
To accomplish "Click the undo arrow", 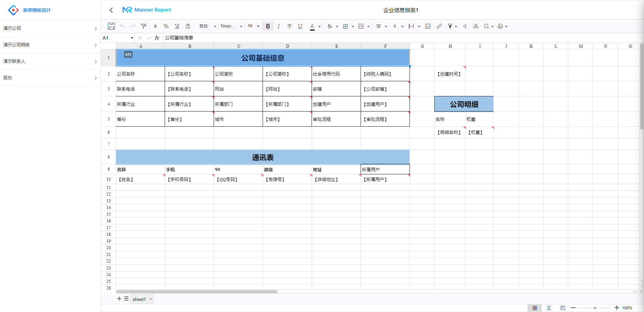I will pos(122,26).
